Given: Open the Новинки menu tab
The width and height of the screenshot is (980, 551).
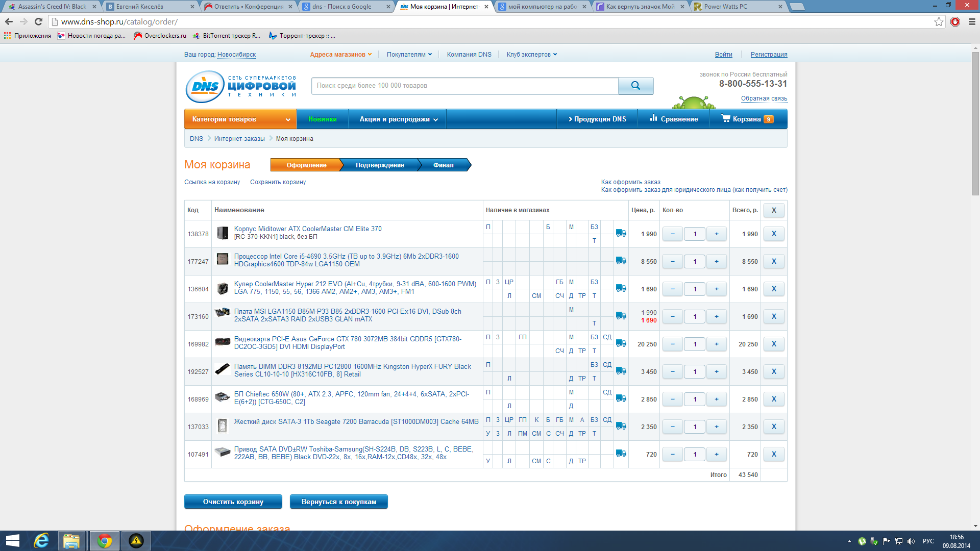Looking at the screenshot, I should coord(322,119).
